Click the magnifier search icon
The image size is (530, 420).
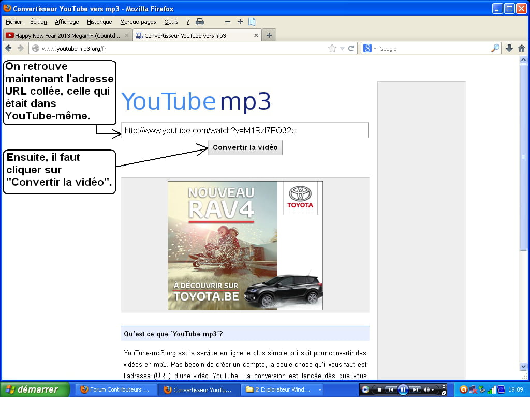click(x=495, y=48)
